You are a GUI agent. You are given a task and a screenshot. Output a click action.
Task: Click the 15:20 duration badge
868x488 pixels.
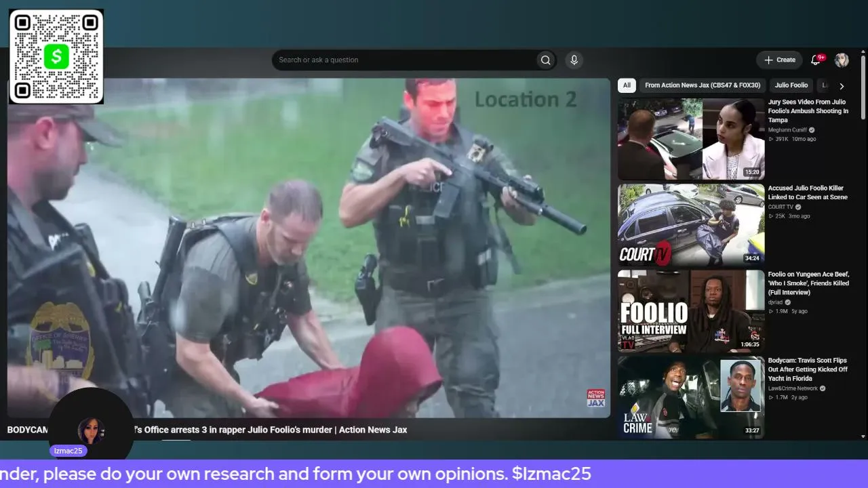(752, 172)
